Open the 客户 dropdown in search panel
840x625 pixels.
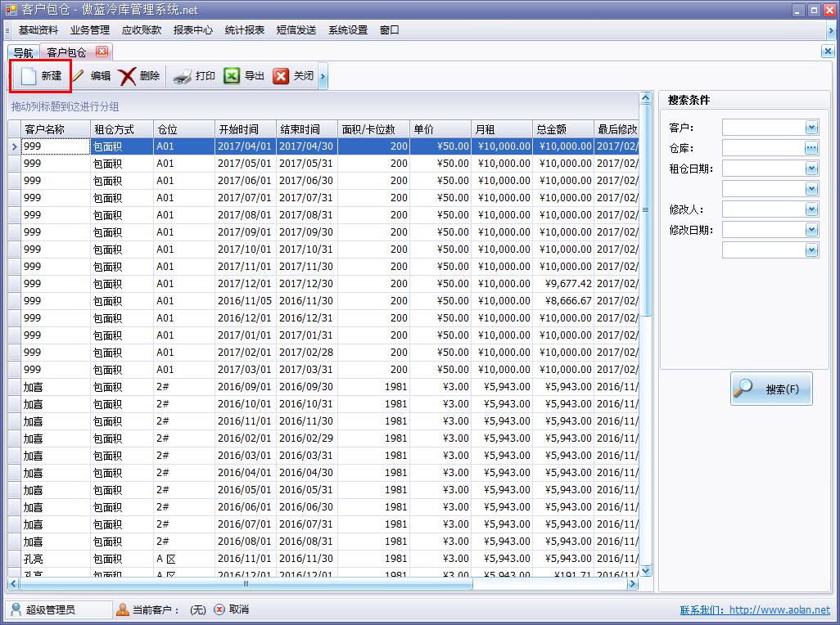tap(811, 128)
